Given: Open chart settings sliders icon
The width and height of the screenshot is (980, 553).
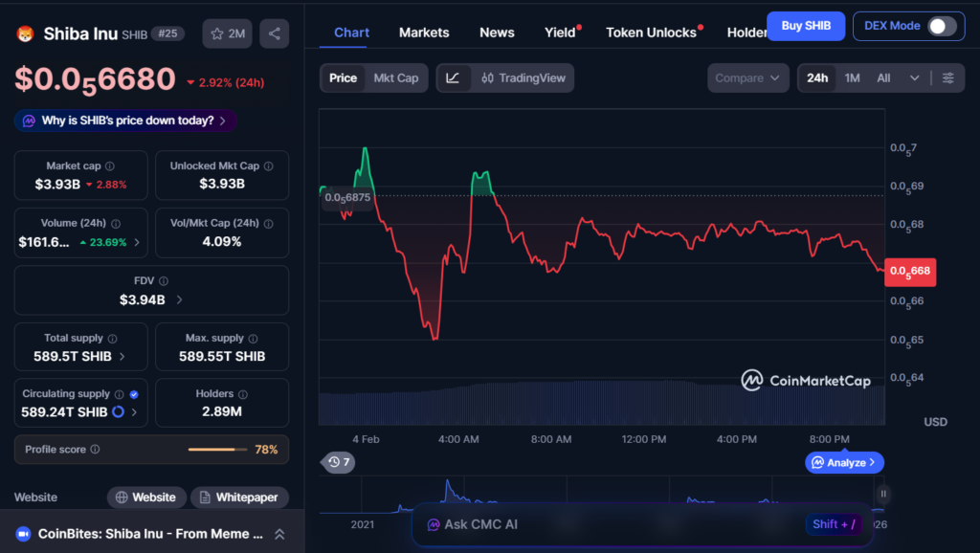Looking at the screenshot, I should 947,78.
